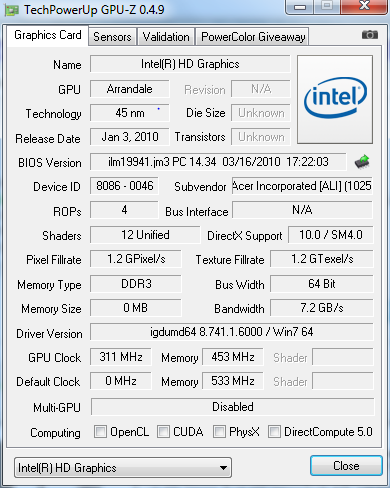Screen dimensions: 390x488
Task: Open the PowerColor Giveaway tab
Action: coord(253,37)
